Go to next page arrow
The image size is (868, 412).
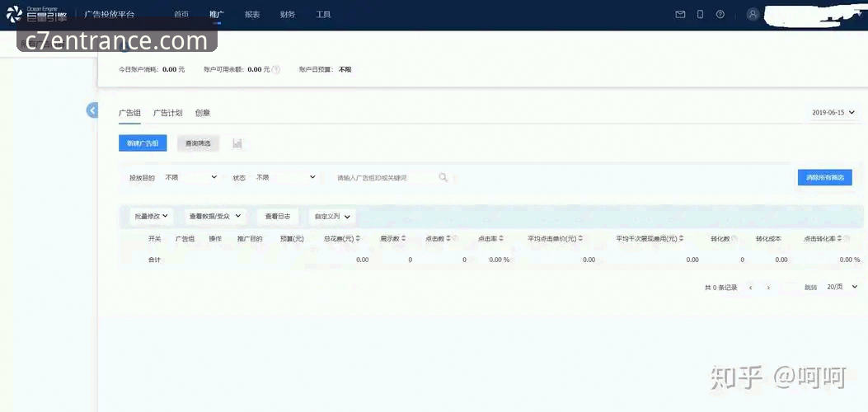pos(768,288)
